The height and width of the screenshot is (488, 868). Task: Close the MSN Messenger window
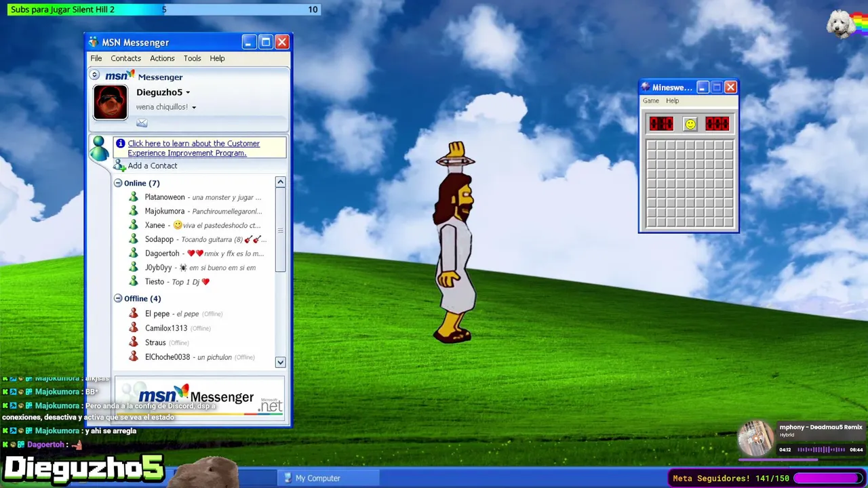[282, 43]
